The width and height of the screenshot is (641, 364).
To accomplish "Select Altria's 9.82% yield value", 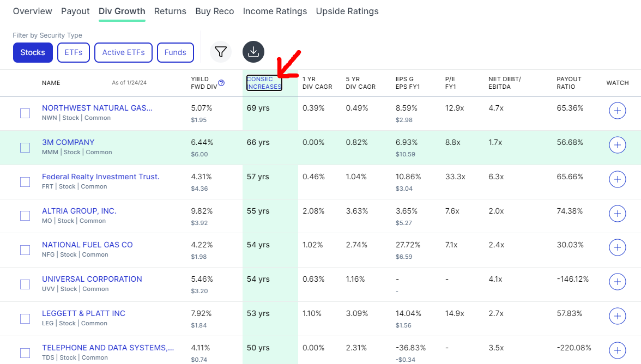I will (x=202, y=211).
